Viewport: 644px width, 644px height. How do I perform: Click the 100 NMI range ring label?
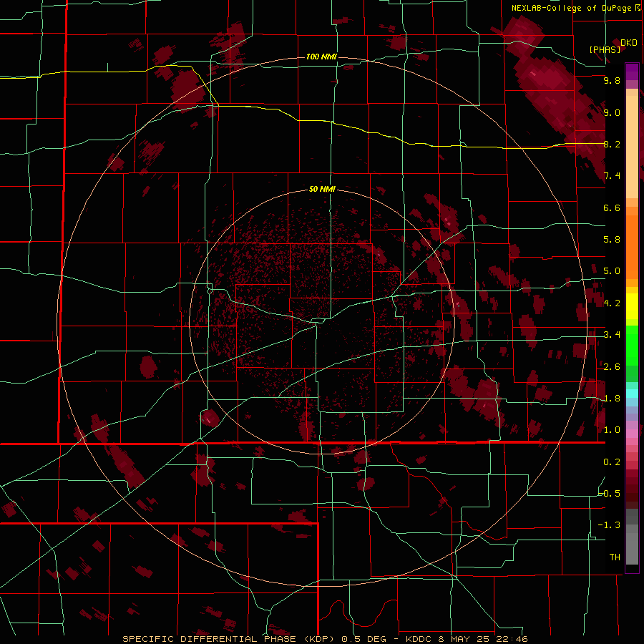click(x=321, y=57)
